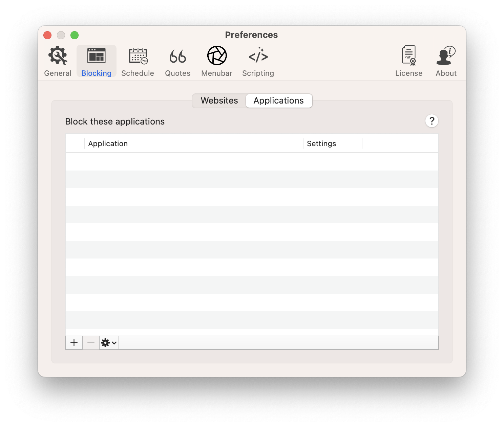This screenshot has width=504, height=427.
Task: Open the Menubar preferences pane
Action: click(x=217, y=61)
